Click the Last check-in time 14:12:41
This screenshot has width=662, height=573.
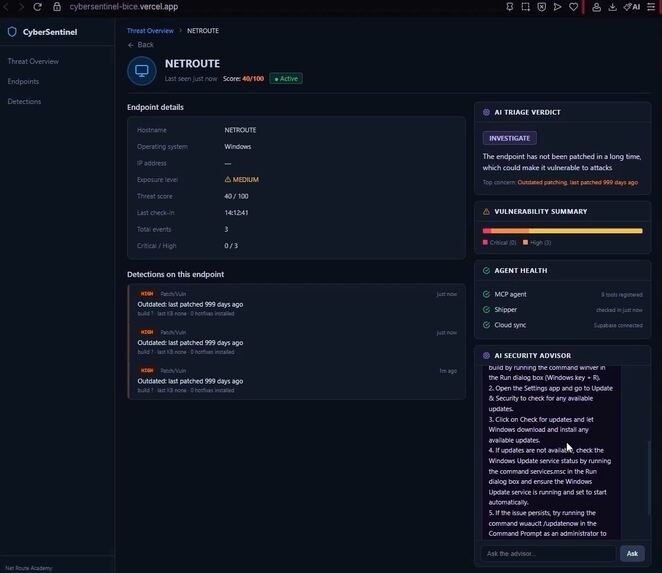(236, 212)
